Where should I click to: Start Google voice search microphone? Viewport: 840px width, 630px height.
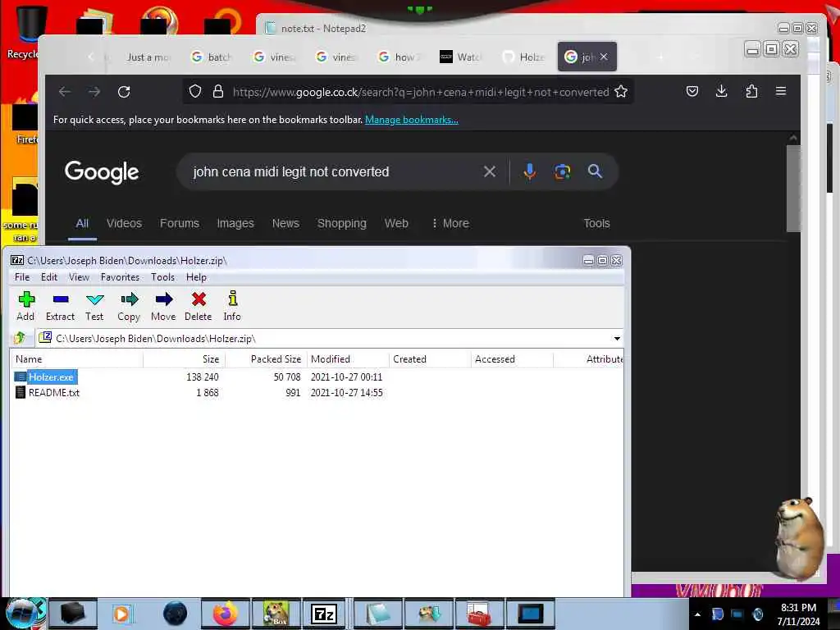(529, 171)
